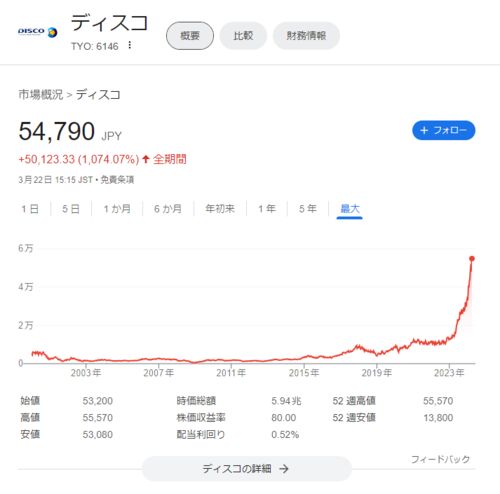
Task: Select the 1日 time range
Action: [30, 209]
